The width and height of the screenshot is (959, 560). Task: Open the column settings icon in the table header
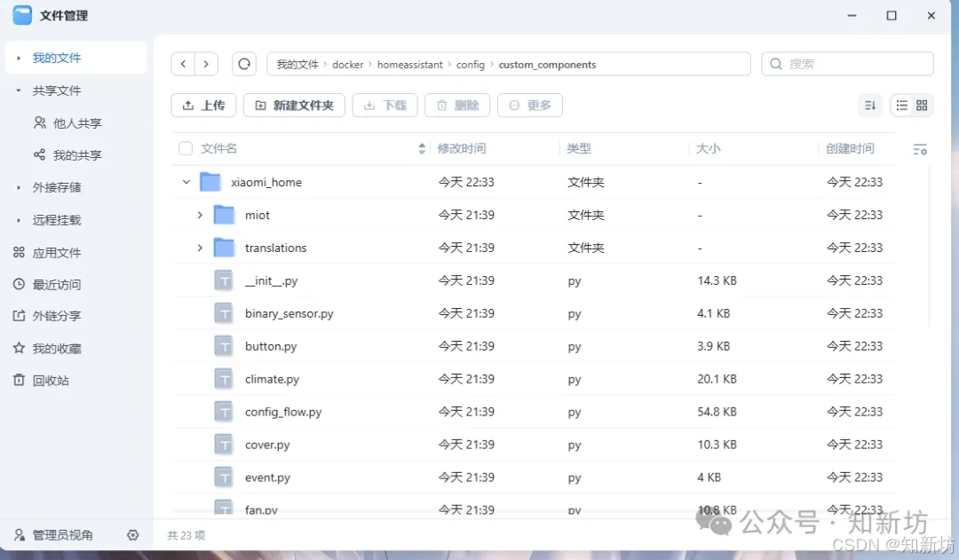tap(920, 149)
